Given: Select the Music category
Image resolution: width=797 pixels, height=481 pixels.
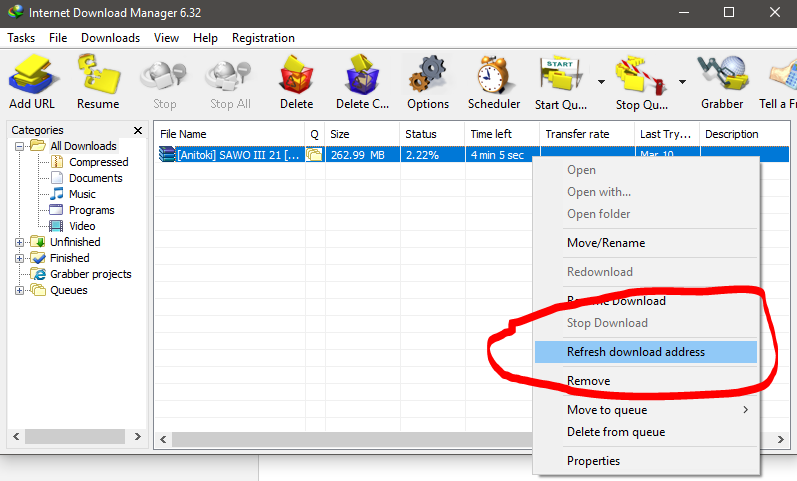Looking at the screenshot, I should pyautogui.click(x=82, y=194).
